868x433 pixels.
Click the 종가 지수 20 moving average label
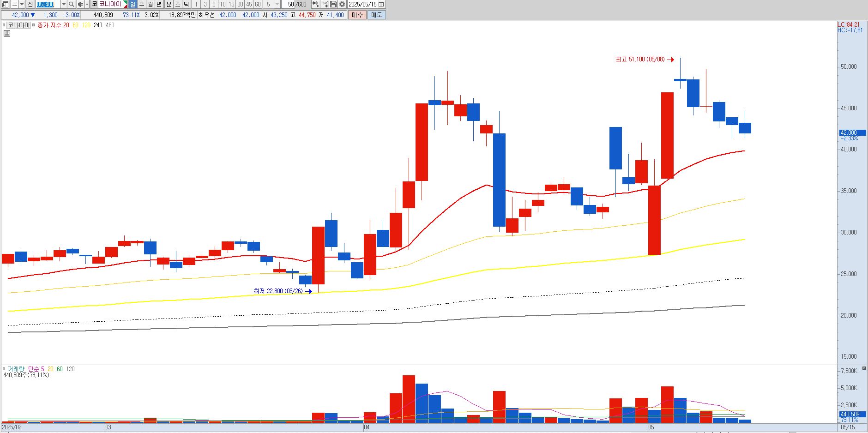click(x=53, y=25)
